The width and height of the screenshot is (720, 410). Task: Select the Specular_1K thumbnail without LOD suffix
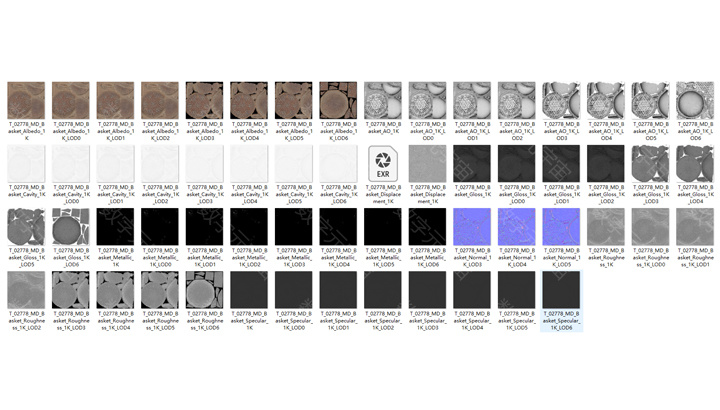pyautogui.click(x=249, y=290)
